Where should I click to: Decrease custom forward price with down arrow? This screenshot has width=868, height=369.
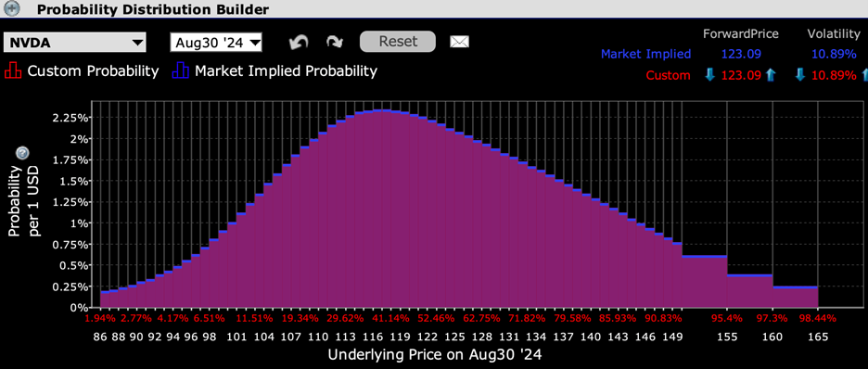click(710, 75)
